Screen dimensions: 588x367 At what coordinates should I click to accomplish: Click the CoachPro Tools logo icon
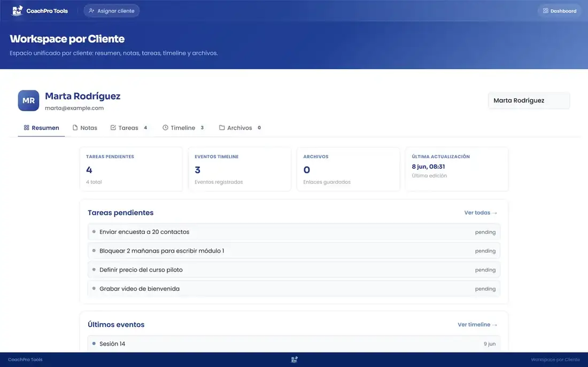(17, 11)
